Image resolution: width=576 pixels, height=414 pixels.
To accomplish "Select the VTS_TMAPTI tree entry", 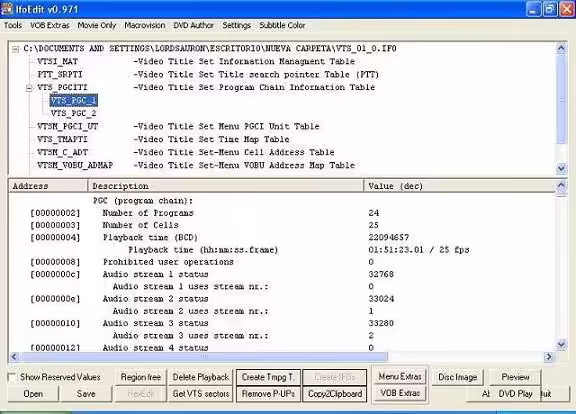I will point(62,139).
